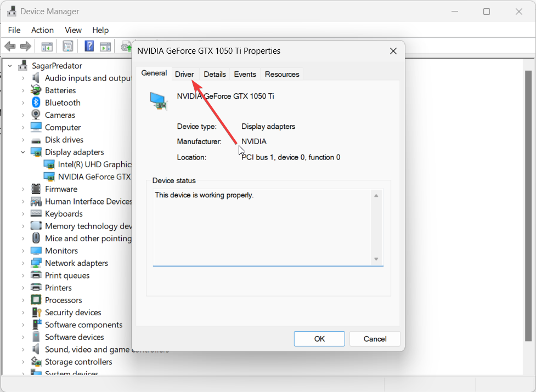Select the Security devices tree label
Viewport: 536px width, 392px height.
(x=73, y=312)
